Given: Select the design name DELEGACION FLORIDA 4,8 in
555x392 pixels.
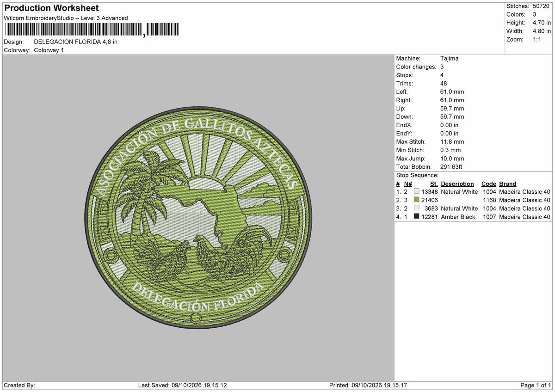Looking at the screenshot, I should 76,42.
